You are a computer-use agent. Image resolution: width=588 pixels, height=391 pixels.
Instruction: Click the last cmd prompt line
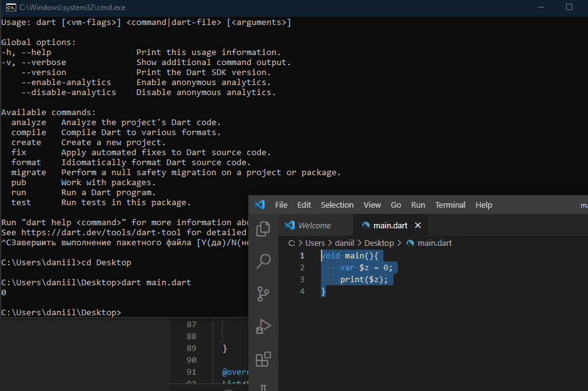61,312
